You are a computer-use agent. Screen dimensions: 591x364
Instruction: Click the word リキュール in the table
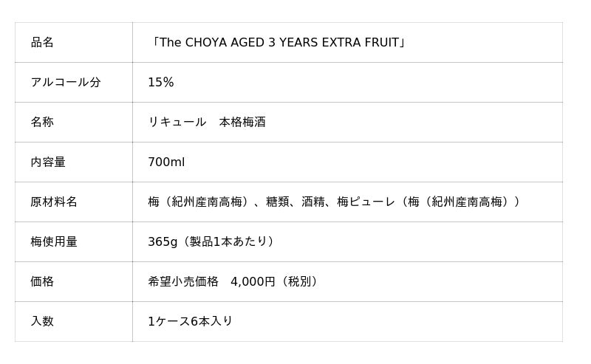click(177, 123)
